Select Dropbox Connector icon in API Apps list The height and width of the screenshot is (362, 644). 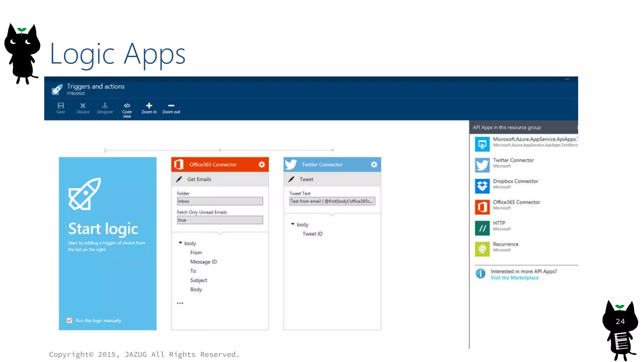pyautogui.click(x=482, y=186)
